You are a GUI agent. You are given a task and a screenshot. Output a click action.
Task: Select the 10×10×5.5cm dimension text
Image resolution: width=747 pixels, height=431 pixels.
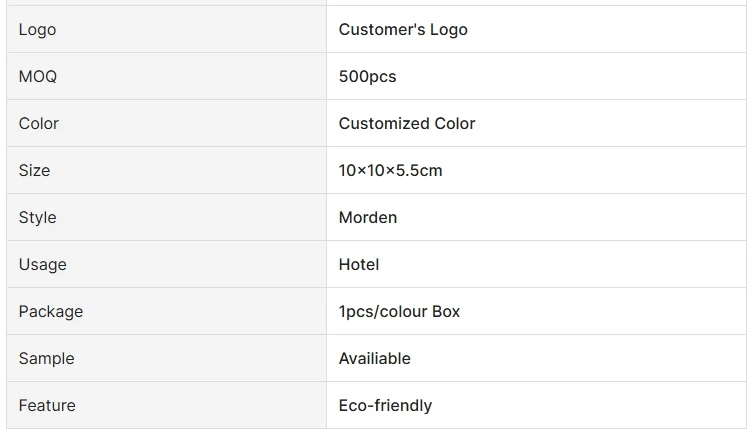[390, 171]
